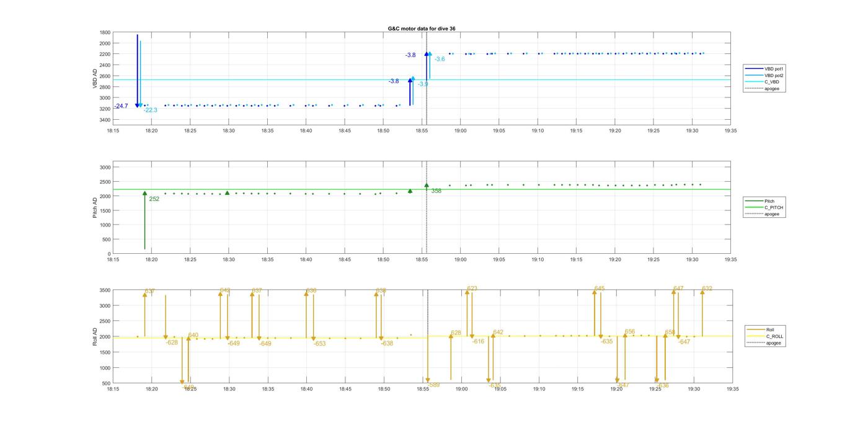Click the 3400 tick on the VBD axis

coord(105,120)
